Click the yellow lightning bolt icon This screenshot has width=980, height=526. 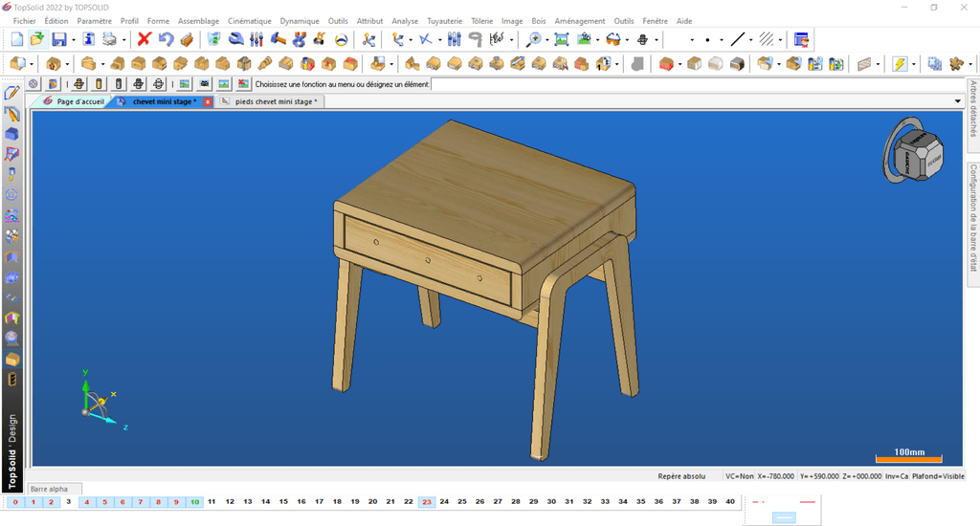(x=900, y=64)
